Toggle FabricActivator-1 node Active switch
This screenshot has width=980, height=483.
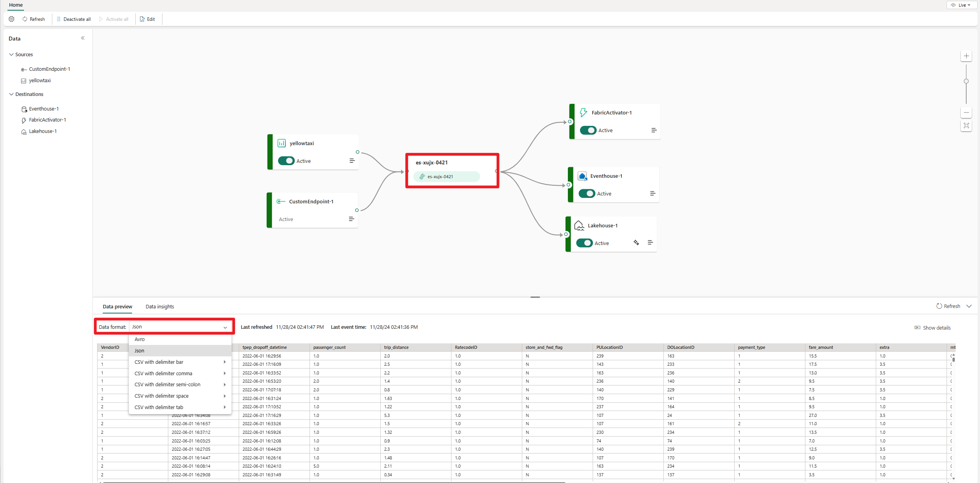[x=588, y=130]
